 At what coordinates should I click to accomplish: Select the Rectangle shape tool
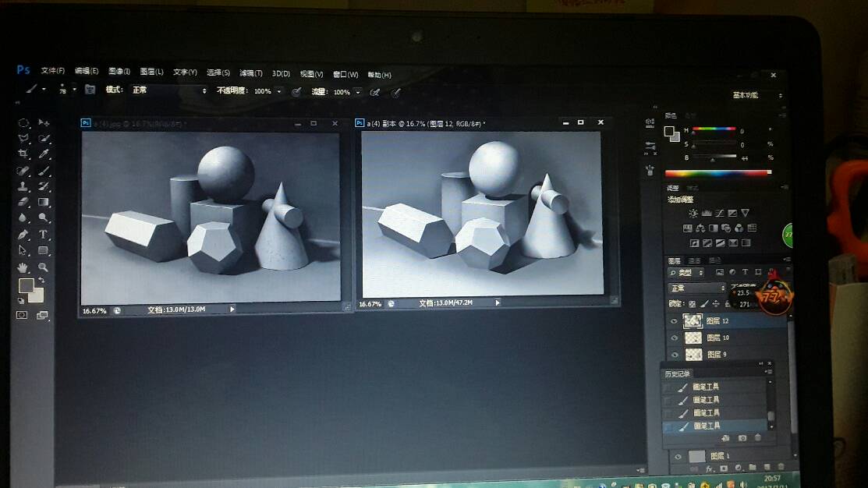(44, 251)
